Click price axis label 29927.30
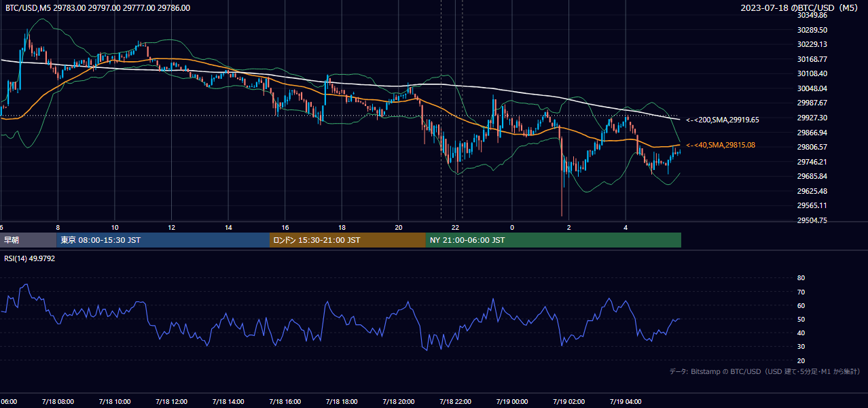 (x=812, y=118)
